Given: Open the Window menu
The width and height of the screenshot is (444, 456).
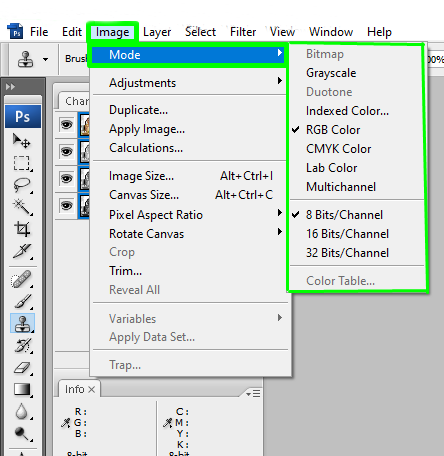Looking at the screenshot, I should [331, 32].
